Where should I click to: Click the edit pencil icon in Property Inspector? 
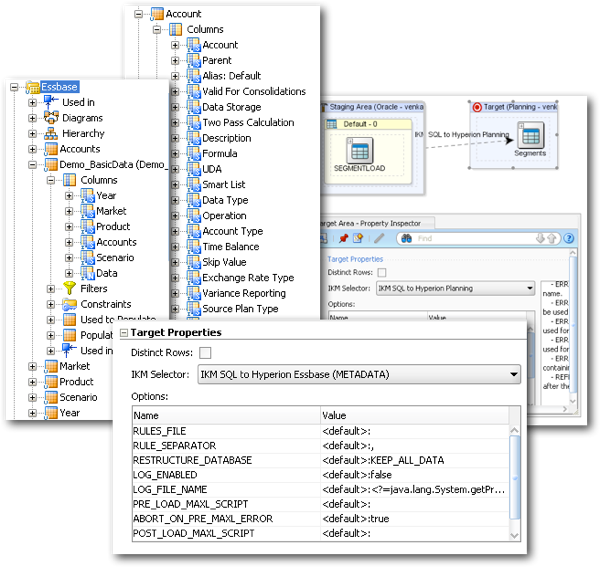379,238
